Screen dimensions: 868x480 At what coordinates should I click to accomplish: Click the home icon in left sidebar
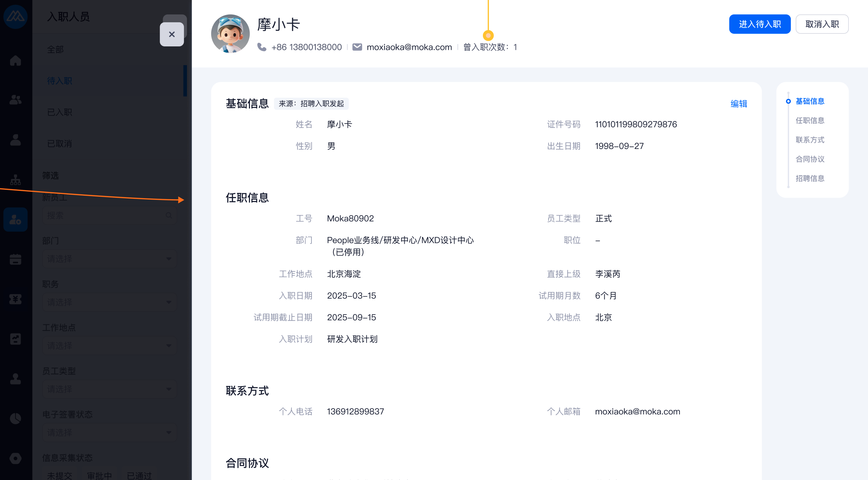pyautogui.click(x=15, y=61)
